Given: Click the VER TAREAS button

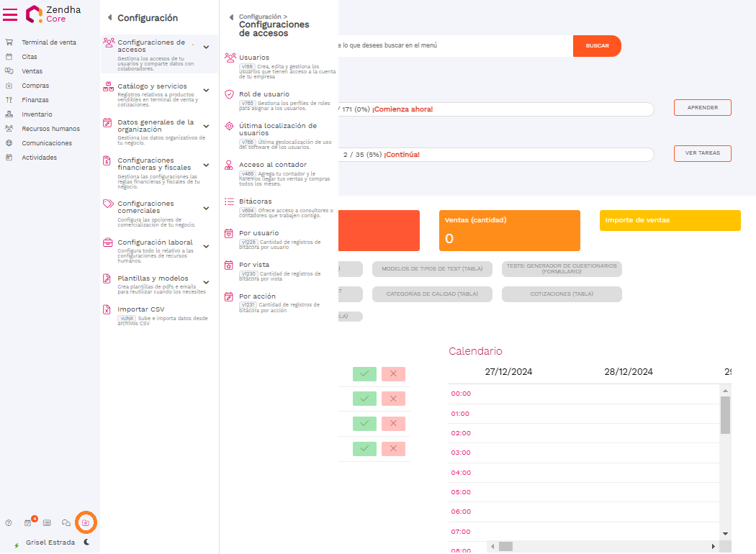Looking at the screenshot, I should pyautogui.click(x=702, y=154).
